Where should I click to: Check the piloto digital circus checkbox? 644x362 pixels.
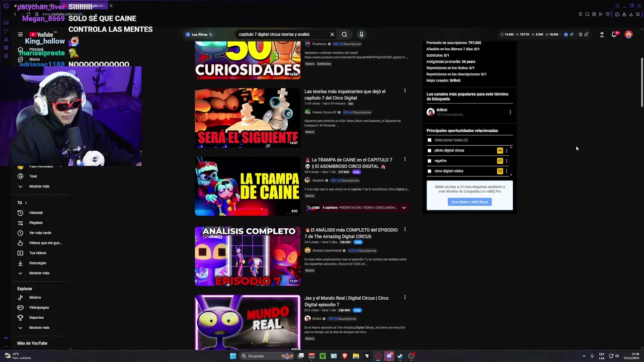(429, 150)
